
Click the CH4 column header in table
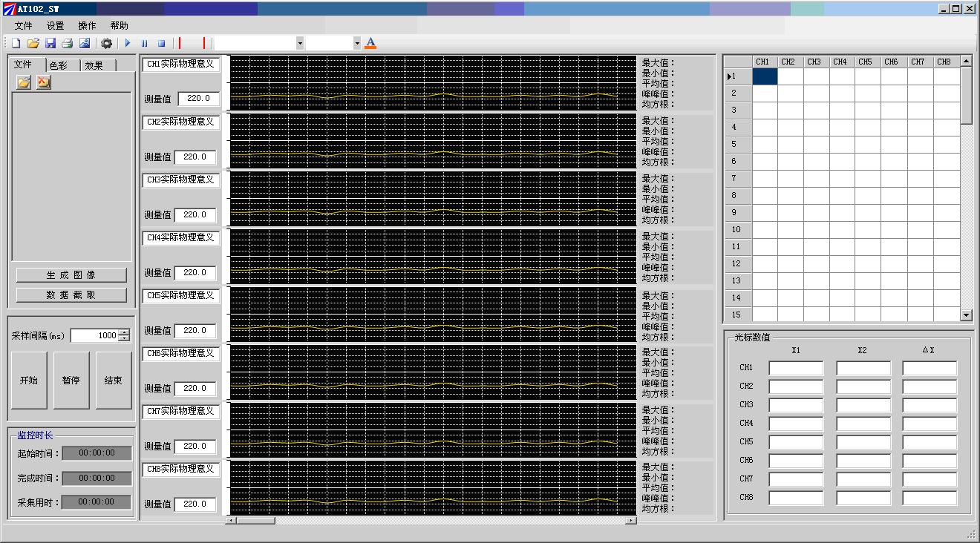point(843,62)
